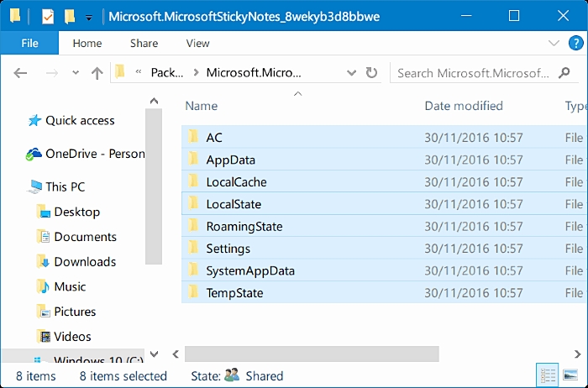Navigate back with the Back arrow
The height and width of the screenshot is (388, 588).
(x=21, y=73)
